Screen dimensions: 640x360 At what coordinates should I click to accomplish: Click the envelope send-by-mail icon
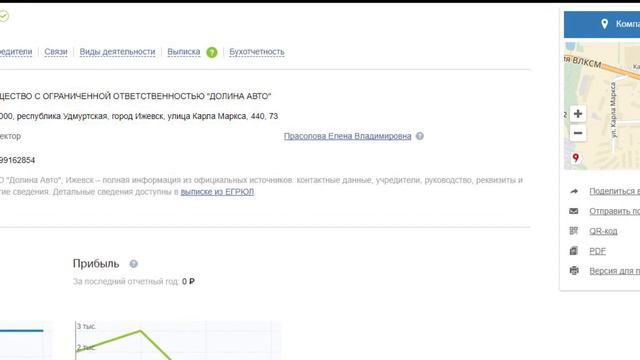[574, 211]
